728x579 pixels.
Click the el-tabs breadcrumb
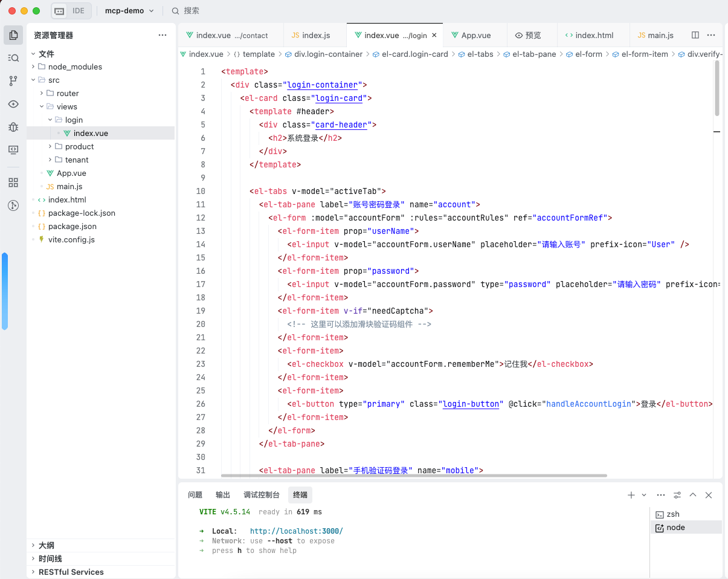476,54
